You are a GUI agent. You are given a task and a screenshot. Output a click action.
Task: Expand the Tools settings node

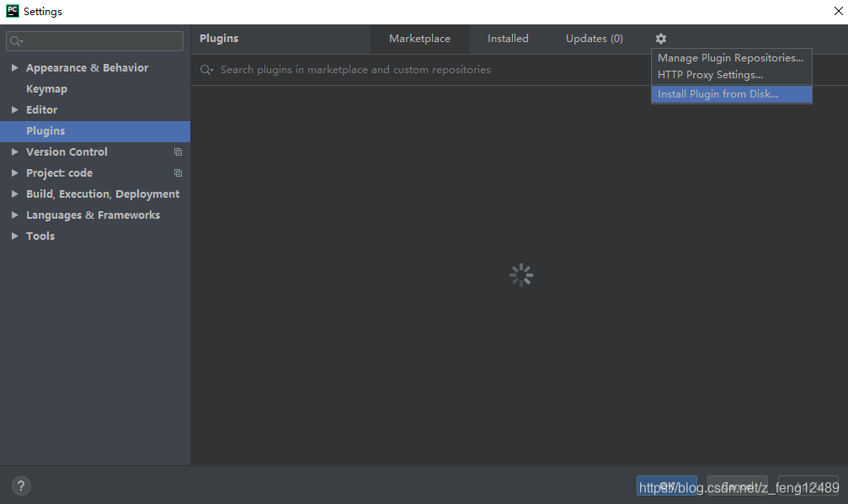(14, 236)
